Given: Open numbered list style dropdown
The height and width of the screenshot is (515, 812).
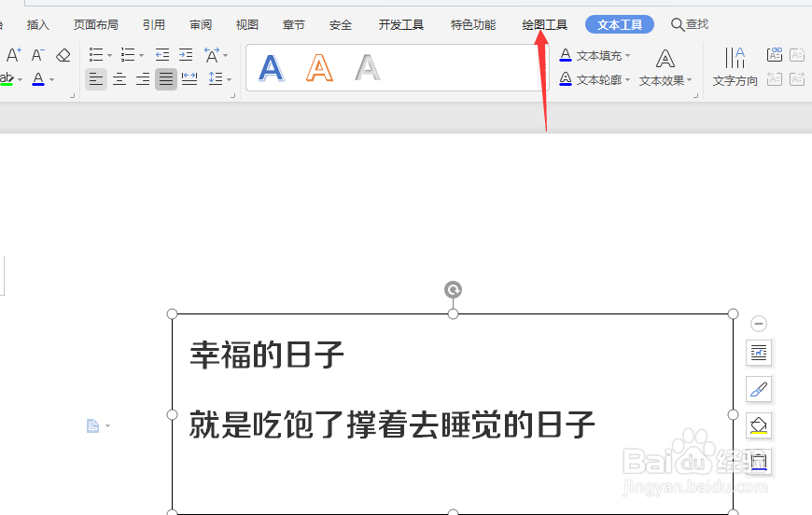Looking at the screenshot, I should click(141, 55).
